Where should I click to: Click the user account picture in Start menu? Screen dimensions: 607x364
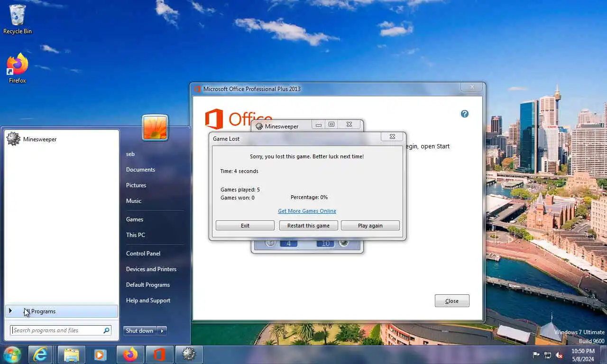pyautogui.click(x=155, y=127)
